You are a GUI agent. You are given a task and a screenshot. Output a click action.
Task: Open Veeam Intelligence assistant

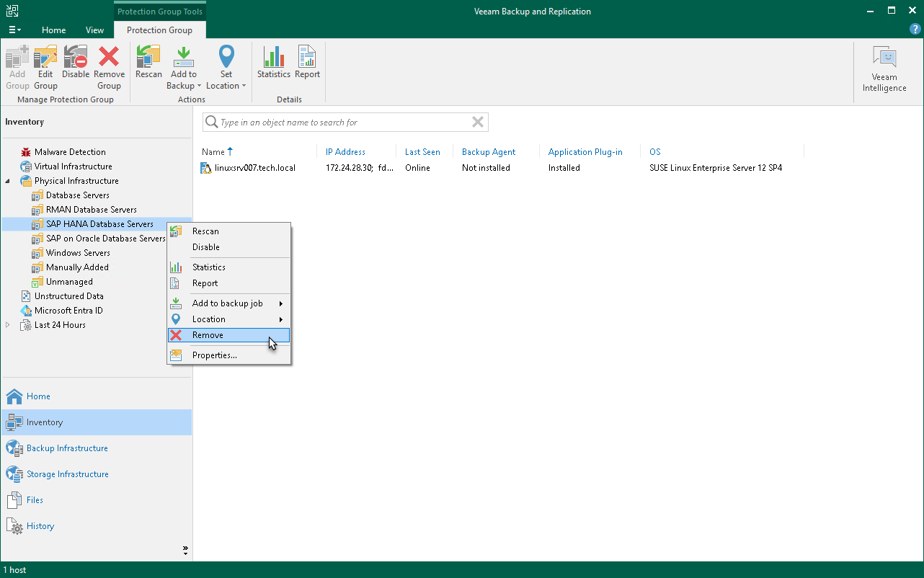(884, 69)
